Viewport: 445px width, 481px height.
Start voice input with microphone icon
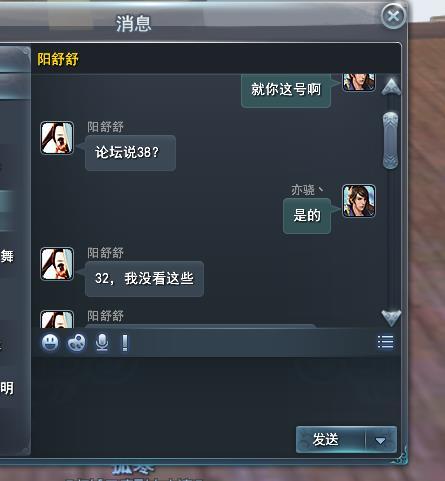(102, 342)
